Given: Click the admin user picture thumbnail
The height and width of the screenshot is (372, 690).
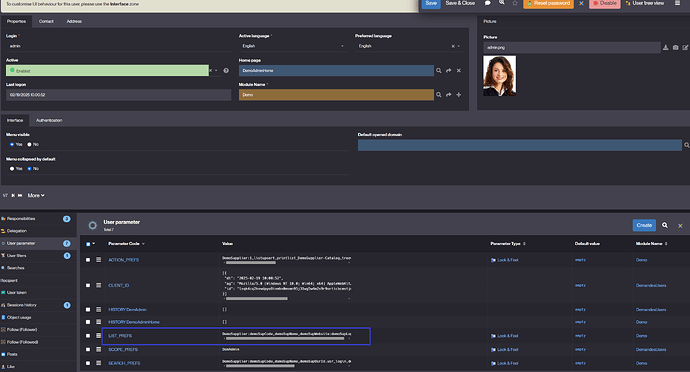Looking at the screenshot, I should (499, 76).
